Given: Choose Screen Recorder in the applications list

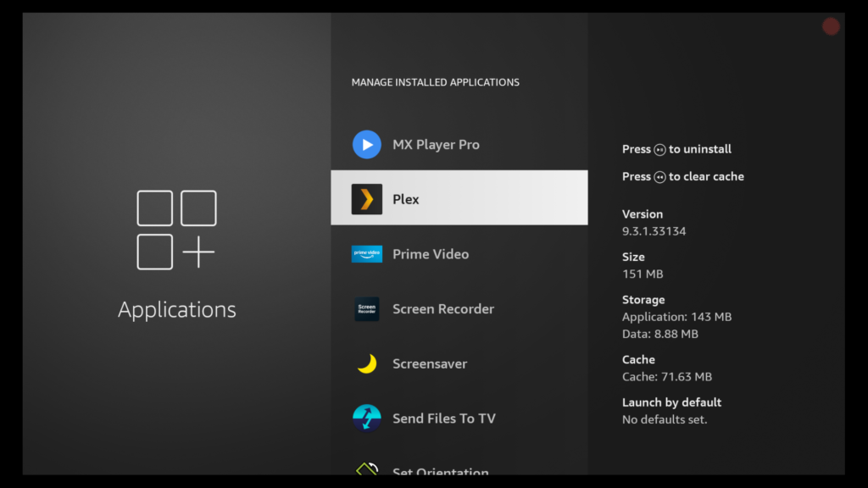Looking at the screenshot, I should pos(442,309).
